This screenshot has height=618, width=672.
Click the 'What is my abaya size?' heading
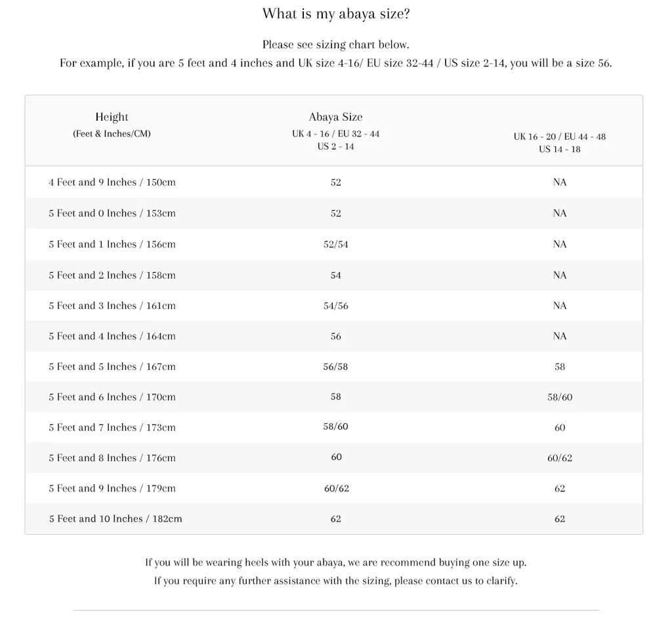(335, 14)
